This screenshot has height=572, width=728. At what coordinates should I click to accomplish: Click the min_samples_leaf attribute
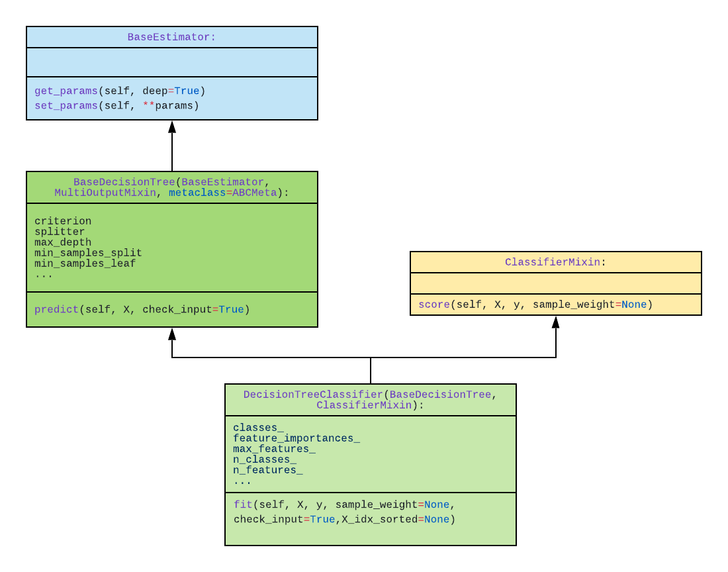pyautogui.click(x=76, y=263)
